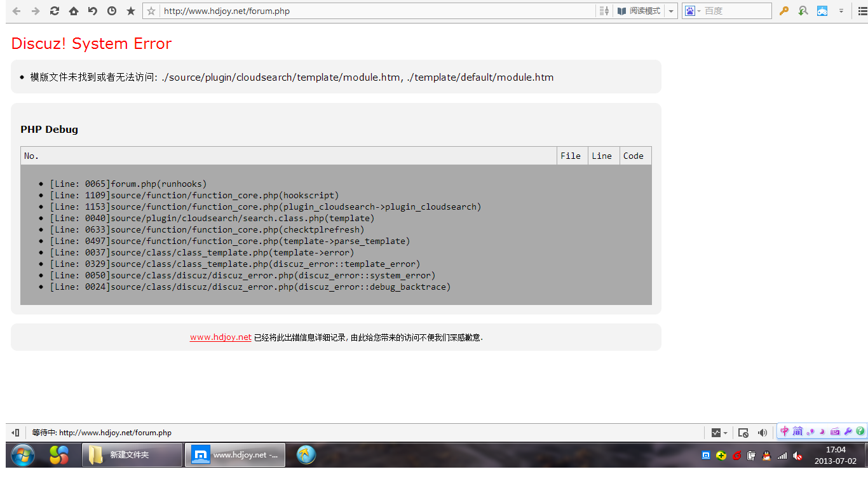Viewport: 868px width, 488px height.
Task: Open the IME soft keyboard icon
Action: (835, 431)
